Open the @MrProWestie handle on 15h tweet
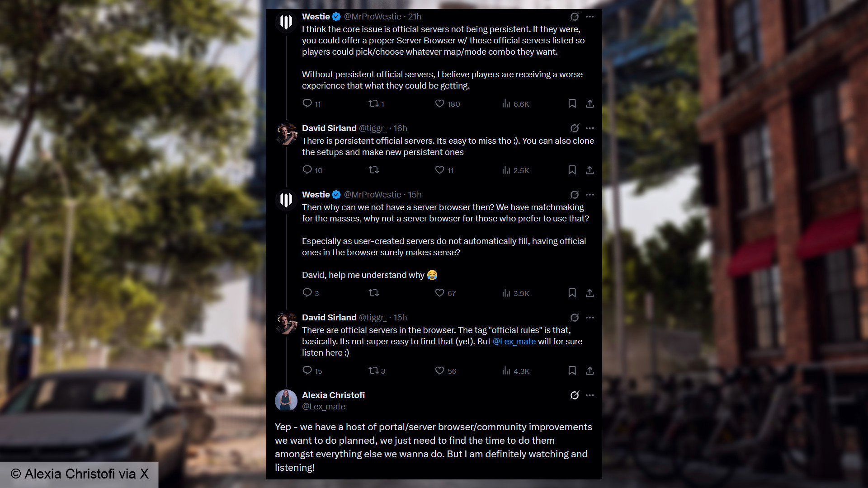The width and height of the screenshot is (868, 488). click(373, 195)
